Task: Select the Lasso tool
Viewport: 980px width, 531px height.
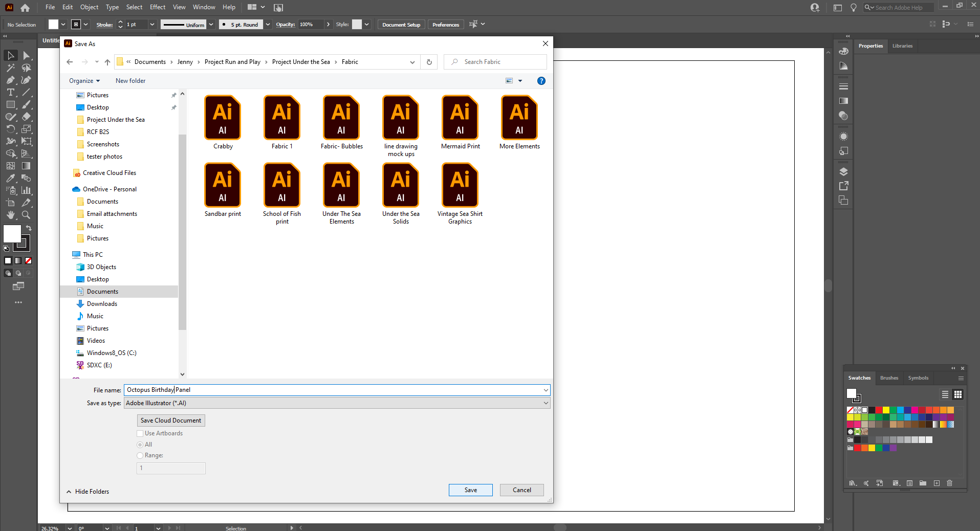Action: coord(27,68)
